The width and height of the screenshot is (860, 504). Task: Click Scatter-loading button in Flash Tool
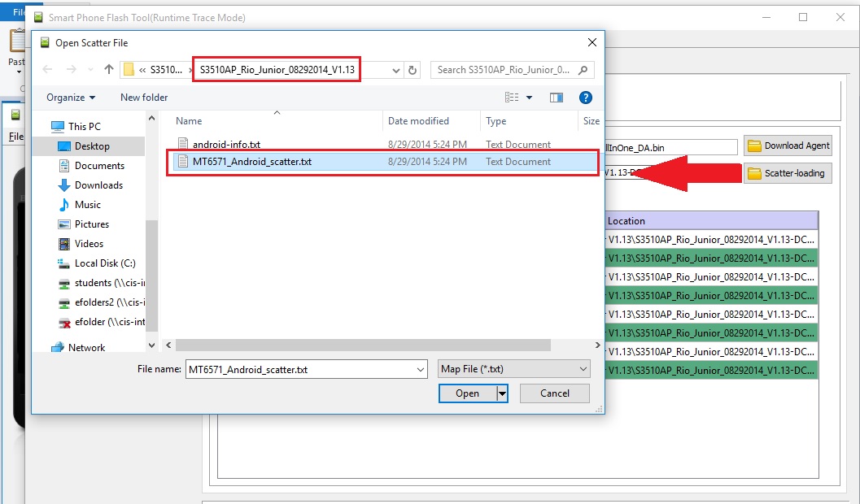click(788, 173)
